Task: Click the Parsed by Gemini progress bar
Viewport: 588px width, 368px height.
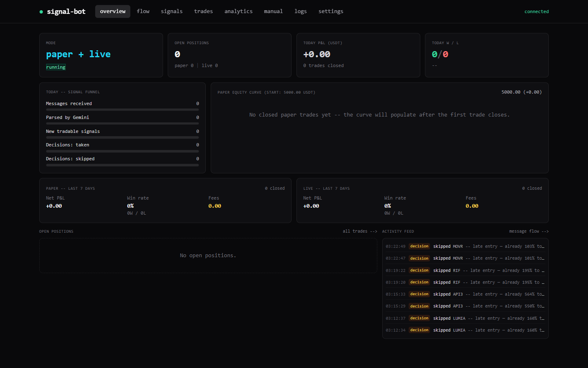Action: pyautogui.click(x=122, y=123)
